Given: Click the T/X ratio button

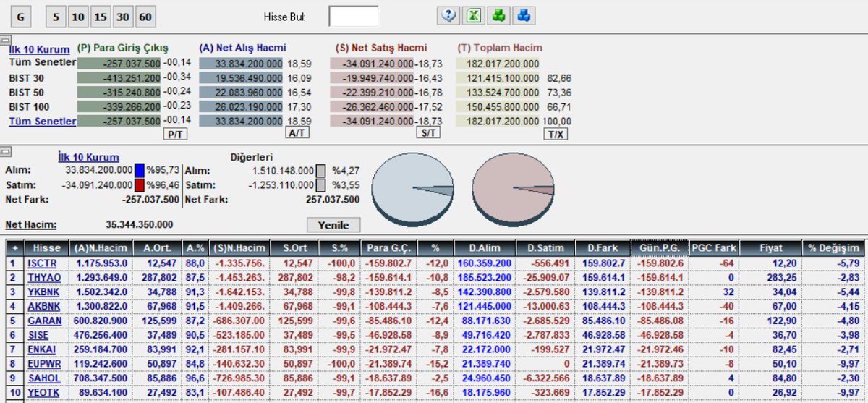Looking at the screenshot, I should (556, 134).
